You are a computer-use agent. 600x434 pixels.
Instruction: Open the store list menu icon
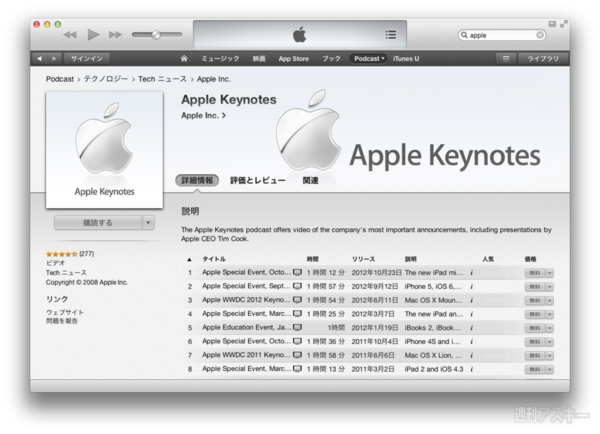[x=506, y=59]
